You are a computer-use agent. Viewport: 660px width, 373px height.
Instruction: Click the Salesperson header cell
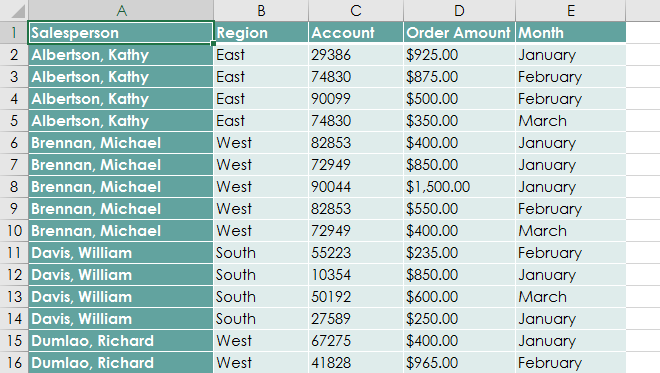[121, 33]
